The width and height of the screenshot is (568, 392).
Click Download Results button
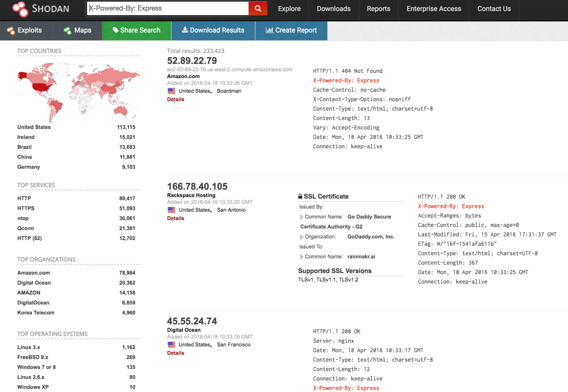pyautogui.click(x=213, y=30)
